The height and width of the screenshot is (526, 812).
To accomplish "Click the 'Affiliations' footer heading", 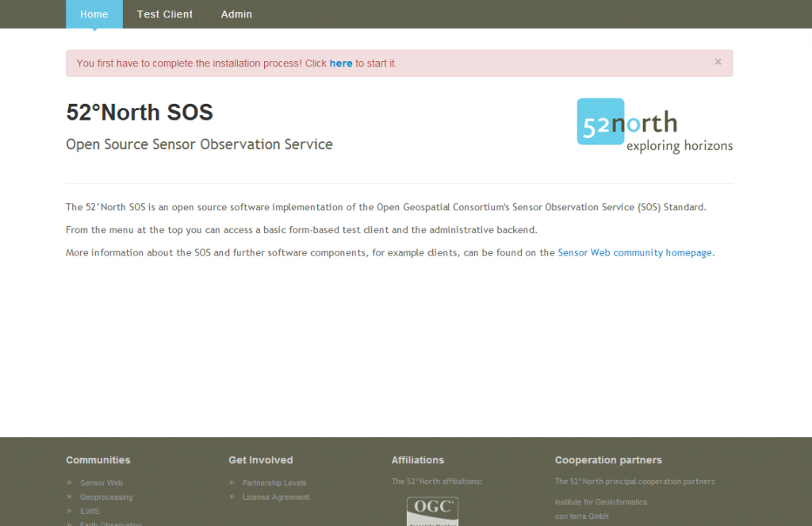I will click(x=417, y=459).
